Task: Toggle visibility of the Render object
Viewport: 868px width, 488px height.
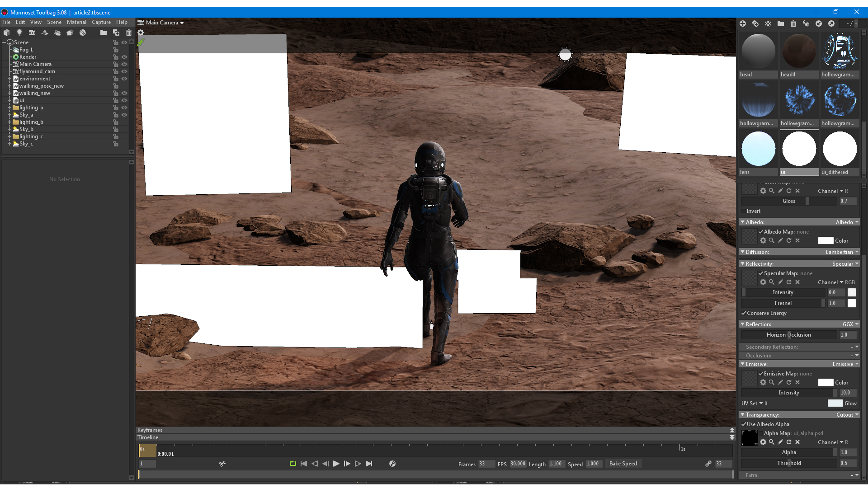Action: click(124, 57)
